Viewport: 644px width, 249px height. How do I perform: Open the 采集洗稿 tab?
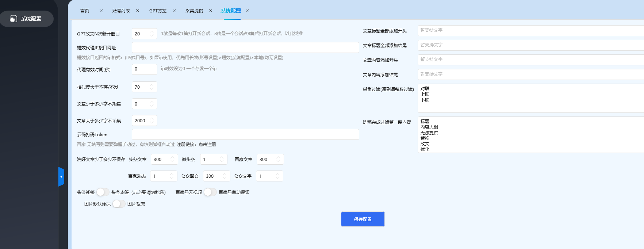point(194,11)
